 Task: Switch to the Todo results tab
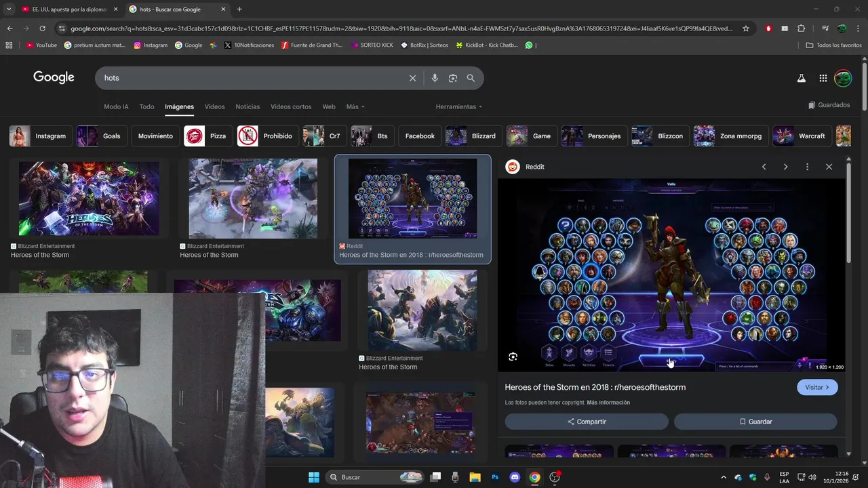(146, 107)
